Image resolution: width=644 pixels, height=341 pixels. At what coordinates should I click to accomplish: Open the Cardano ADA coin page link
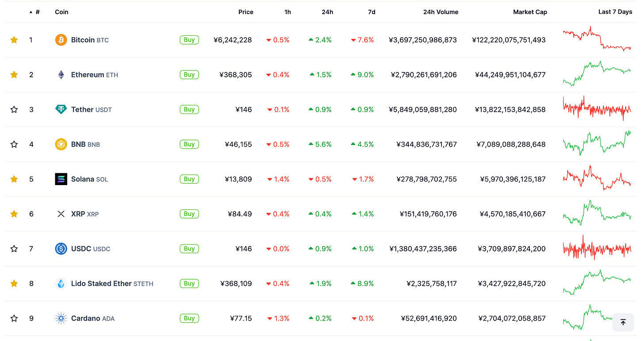tap(93, 318)
